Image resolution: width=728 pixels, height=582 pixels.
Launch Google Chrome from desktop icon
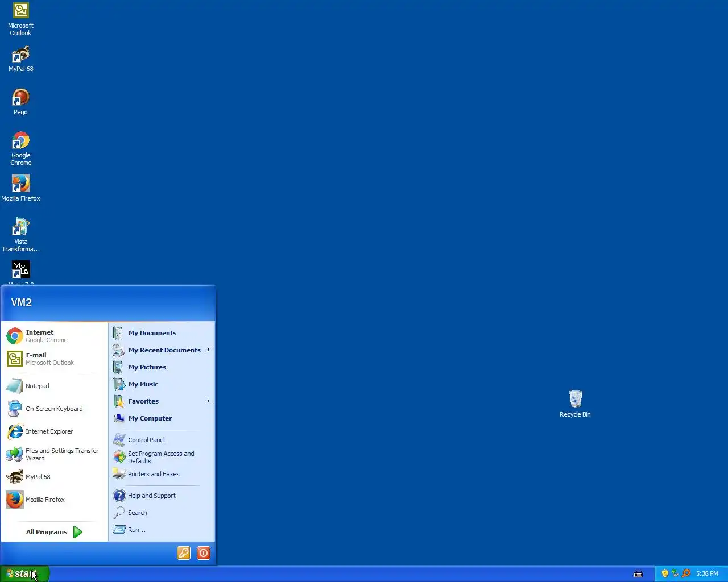tap(20, 149)
